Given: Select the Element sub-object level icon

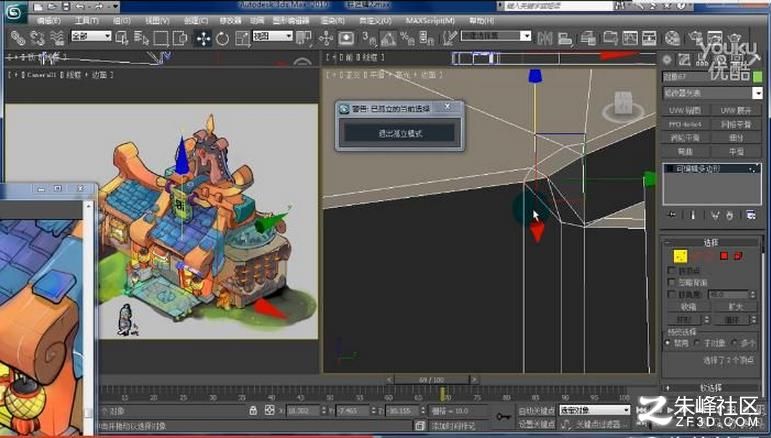Looking at the screenshot, I should click(x=738, y=256).
